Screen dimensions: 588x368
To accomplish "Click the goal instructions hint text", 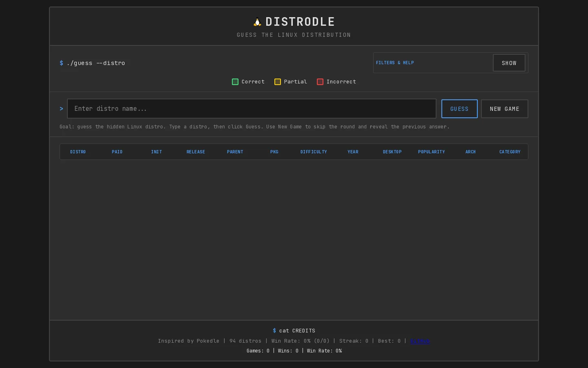I will (x=254, y=127).
